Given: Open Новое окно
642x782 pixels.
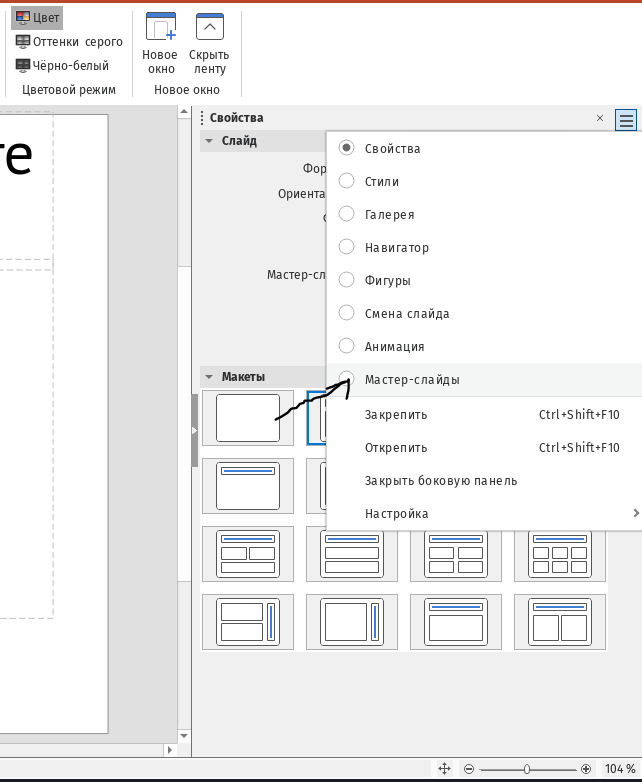Looking at the screenshot, I should point(160,44).
